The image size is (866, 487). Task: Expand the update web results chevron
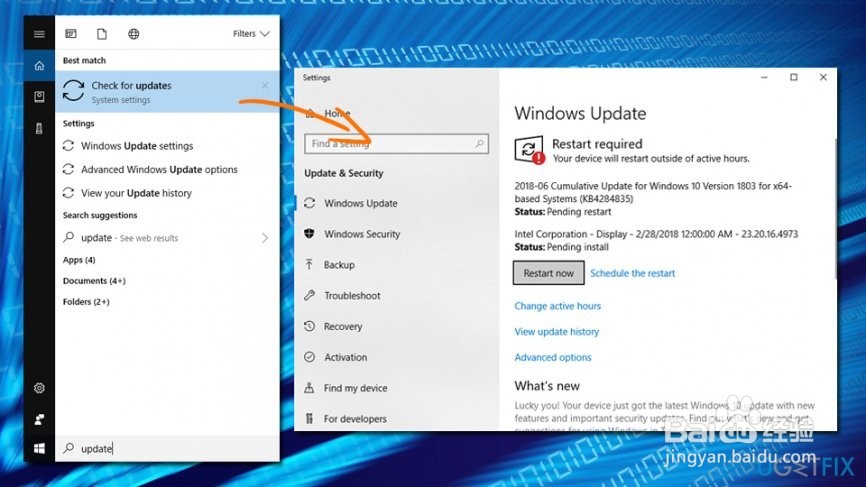click(265, 238)
